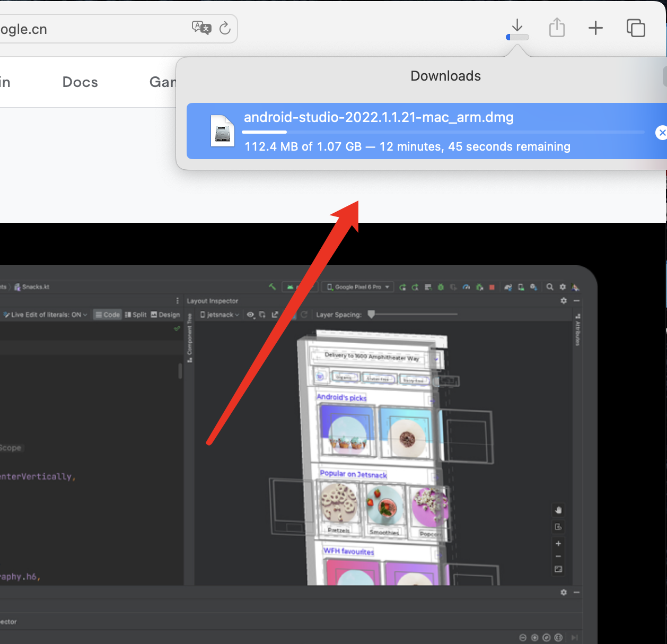This screenshot has width=667, height=644.
Task: Open the Attributes side tab
Action: click(x=577, y=330)
